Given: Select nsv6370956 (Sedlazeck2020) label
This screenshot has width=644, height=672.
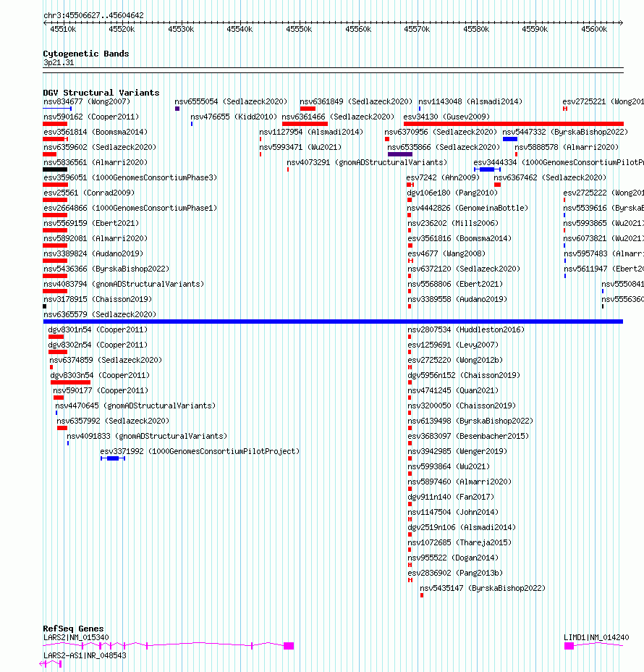Looking at the screenshot, I should coord(441,132).
